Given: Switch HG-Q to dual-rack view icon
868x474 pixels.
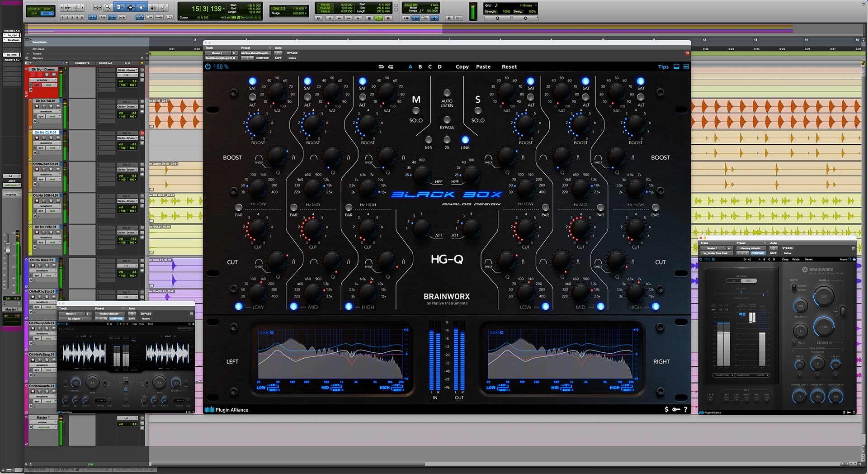Looking at the screenshot, I should [x=686, y=66].
